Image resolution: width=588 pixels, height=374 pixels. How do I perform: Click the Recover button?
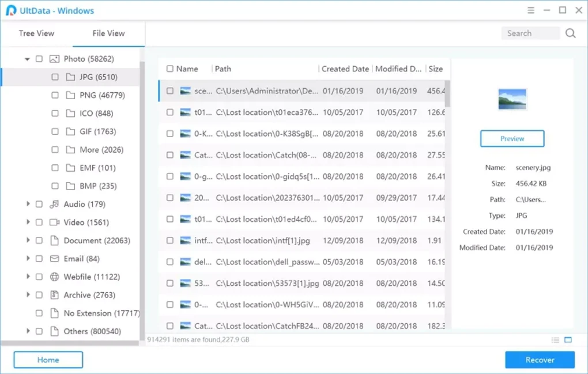(x=540, y=360)
